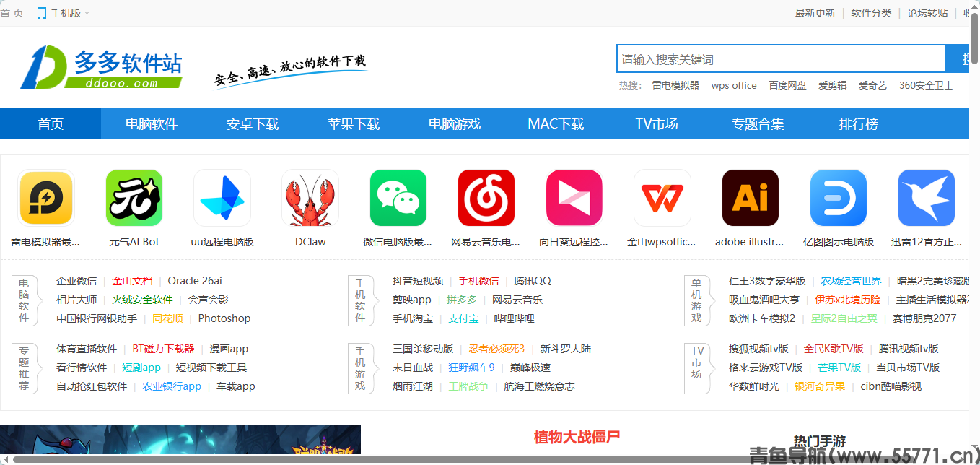
Task: Click the search keyword input field
Action: 781,59
